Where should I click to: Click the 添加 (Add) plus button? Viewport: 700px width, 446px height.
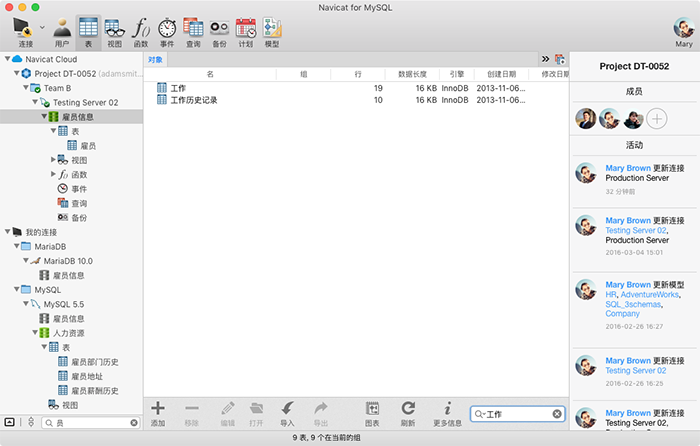click(x=158, y=414)
